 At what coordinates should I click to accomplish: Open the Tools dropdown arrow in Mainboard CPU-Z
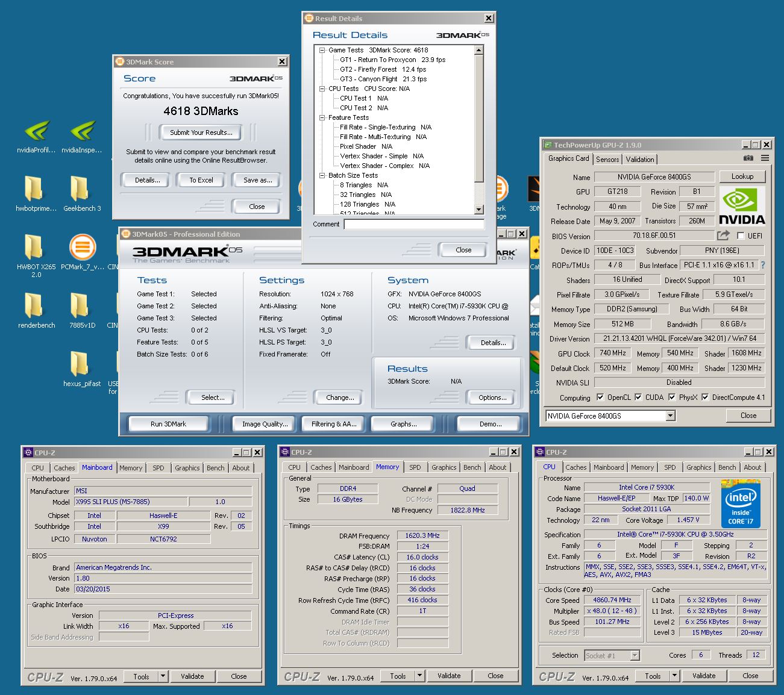tap(163, 676)
